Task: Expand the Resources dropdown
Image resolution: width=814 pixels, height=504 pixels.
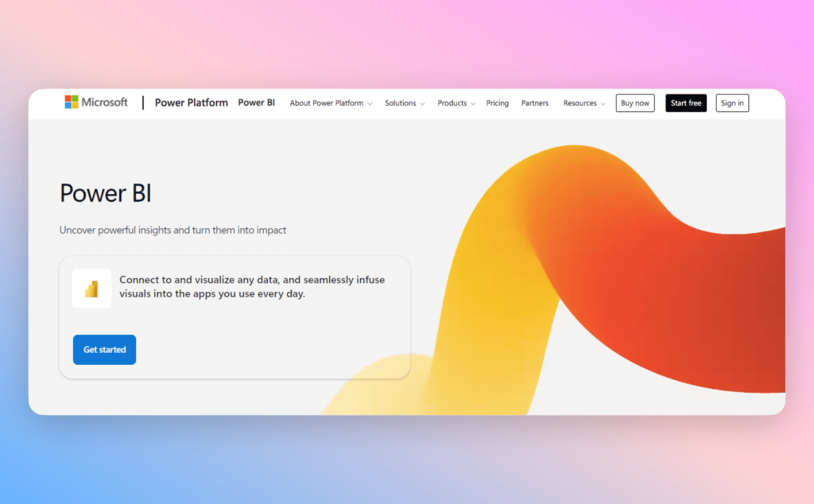Action: click(x=584, y=103)
